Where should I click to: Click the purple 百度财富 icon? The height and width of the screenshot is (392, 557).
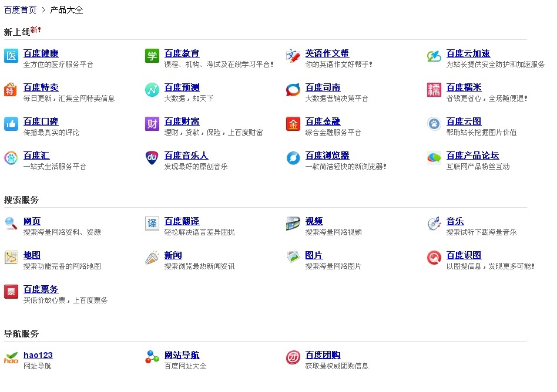pyautogui.click(x=152, y=124)
